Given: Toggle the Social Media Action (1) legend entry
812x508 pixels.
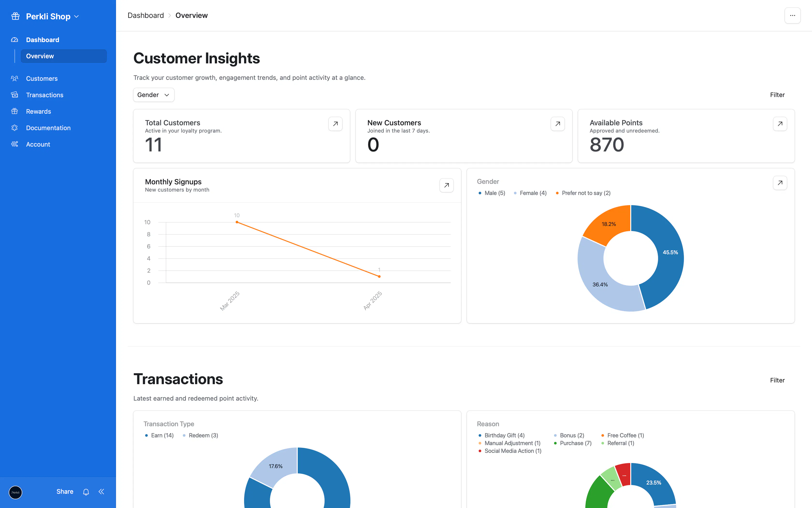Looking at the screenshot, I should [x=510, y=451].
